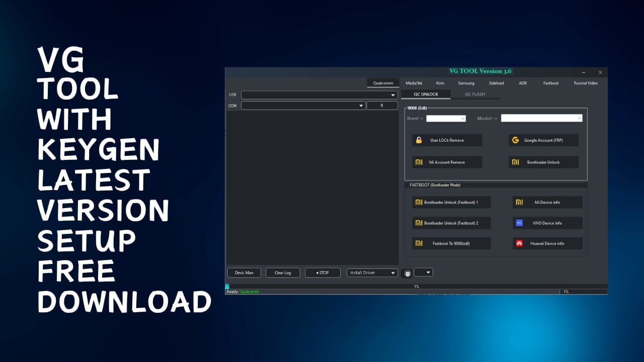Open the Model dropdown in 9008 (Edl) section
The image size is (644, 362).
pyautogui.click(x=579, y=118)
